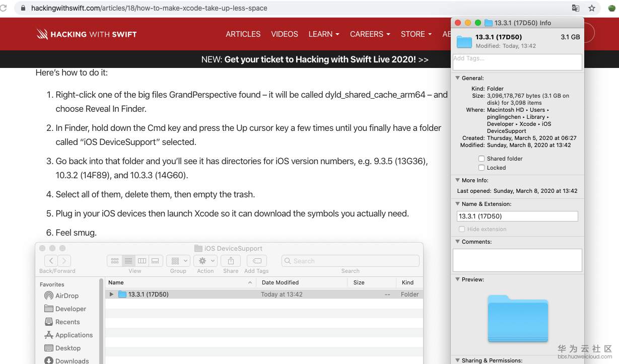Click the Info window title folder icon
619x364 pixels.
tap(488, 23)
